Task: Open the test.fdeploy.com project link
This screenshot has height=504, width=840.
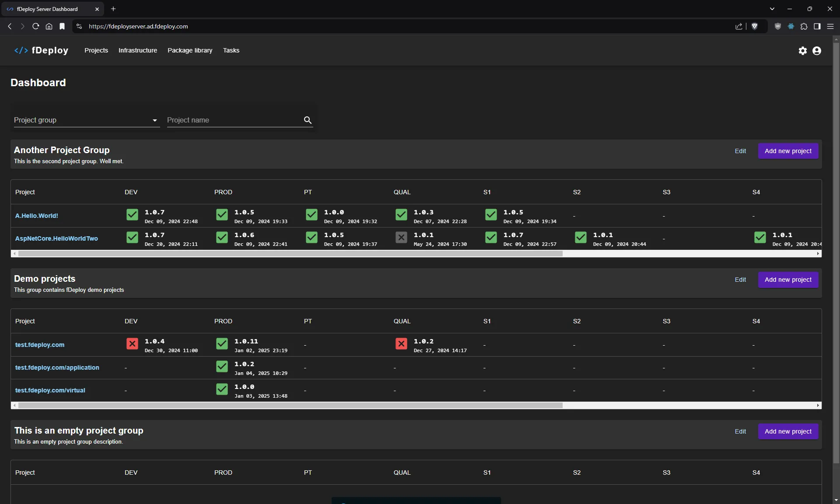Action: point(40,344)
